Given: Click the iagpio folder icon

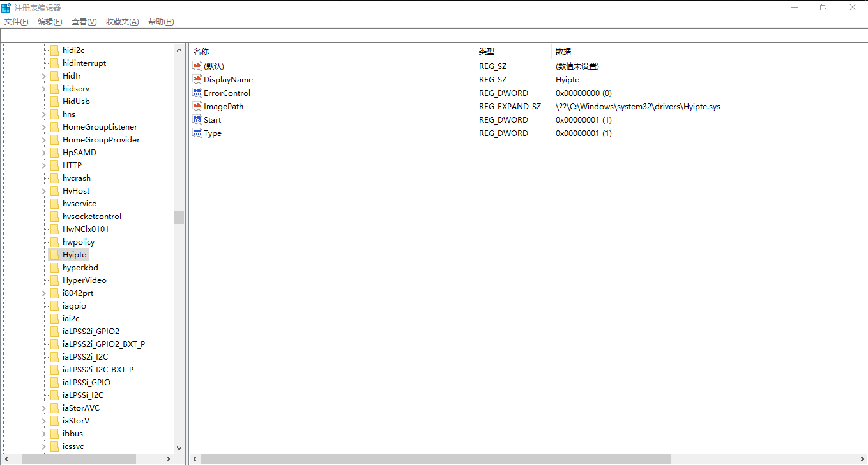Looking at the screenshot, I should coord(54,305).
